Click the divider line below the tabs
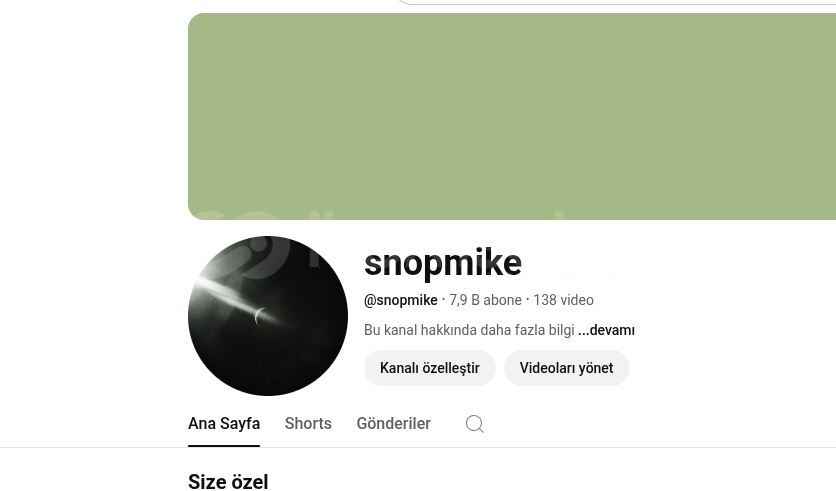This screenshot has width=836, height=491. 418,447
